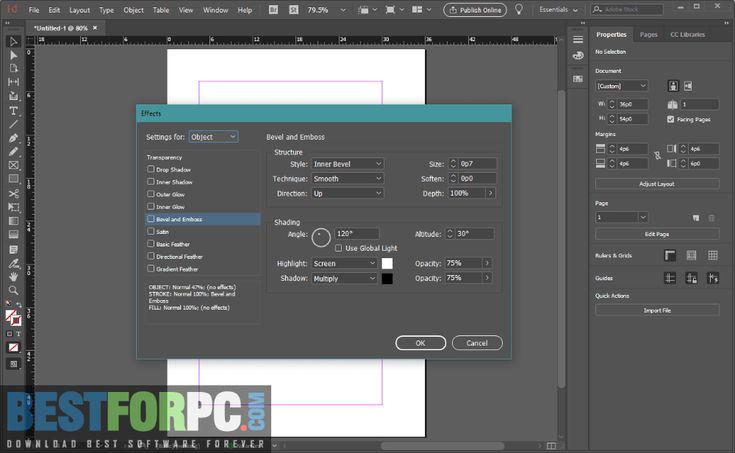Select the Direct Selection tool

tap(13, 55)
